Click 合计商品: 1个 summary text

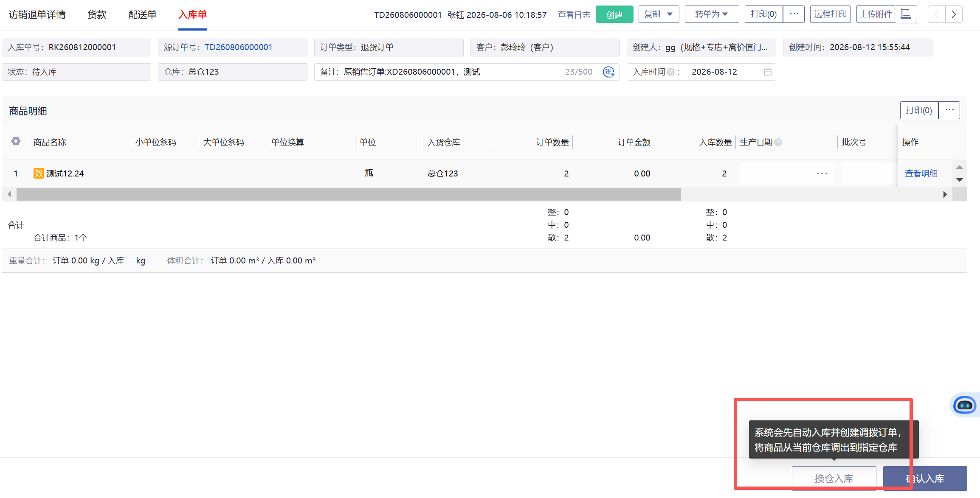60,238
